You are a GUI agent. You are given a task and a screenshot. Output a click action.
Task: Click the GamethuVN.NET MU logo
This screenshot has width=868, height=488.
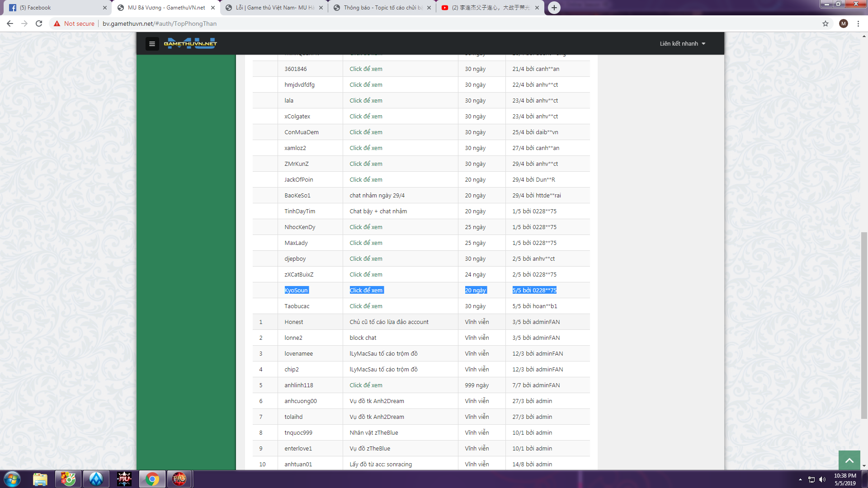[190, 44]
